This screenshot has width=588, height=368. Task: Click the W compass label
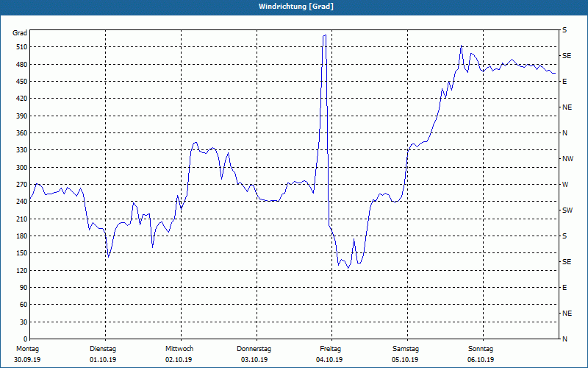(565, 185)
